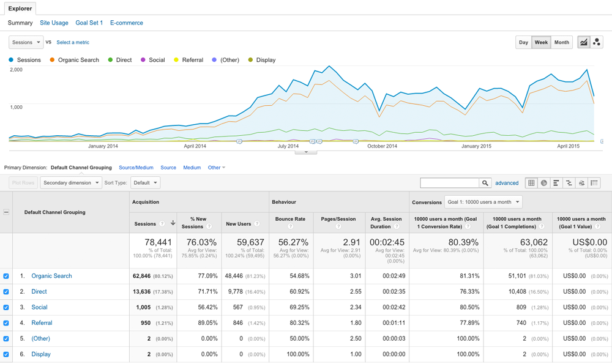
Task: Open the Goal 1 conversions dropdown
Action: click(483, 202)
